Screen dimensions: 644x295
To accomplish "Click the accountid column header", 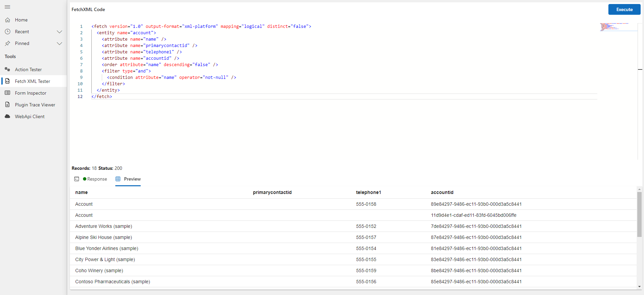I will (x=442, y=192).
